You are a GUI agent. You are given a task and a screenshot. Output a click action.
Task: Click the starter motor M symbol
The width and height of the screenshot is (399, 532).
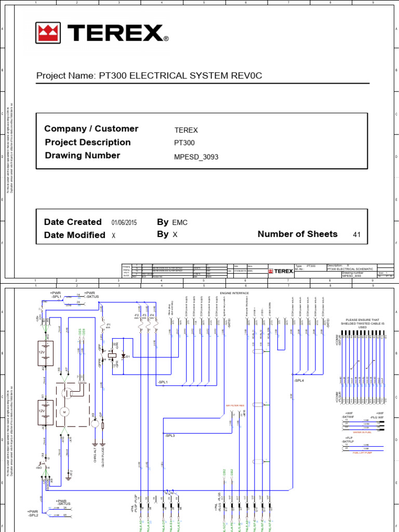(x=64, y=412)
